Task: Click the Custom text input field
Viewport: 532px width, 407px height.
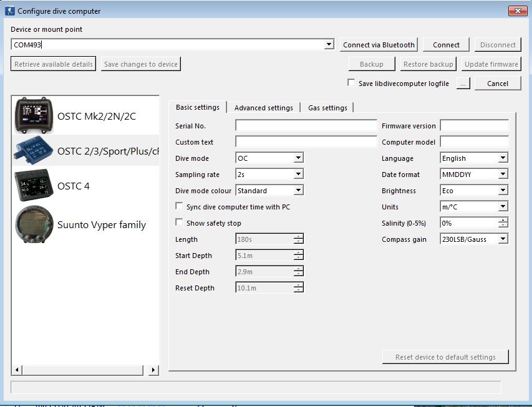Action: [306, 142]
